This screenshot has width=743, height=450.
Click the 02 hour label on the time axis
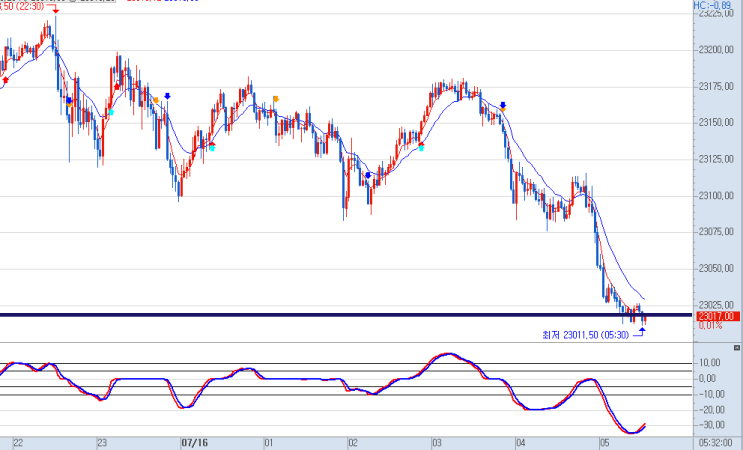tap(353, 444)
